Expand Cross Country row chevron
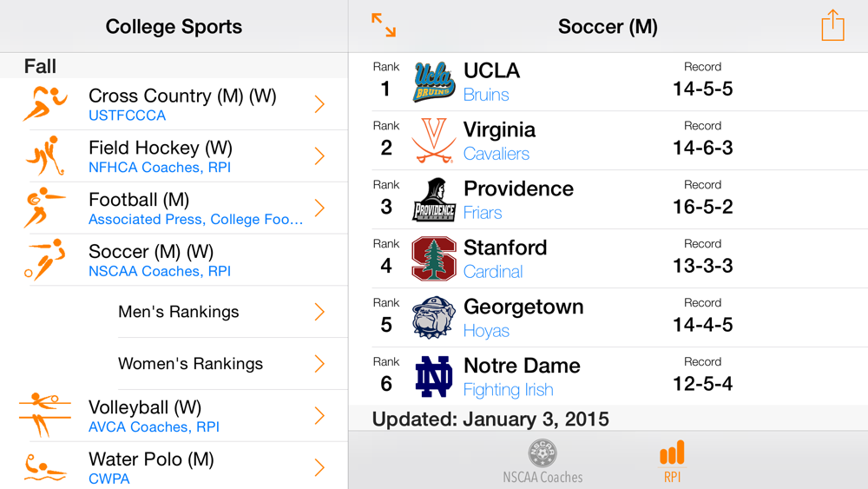This screenshot has width=868, height=489. (x=319, y=104)
